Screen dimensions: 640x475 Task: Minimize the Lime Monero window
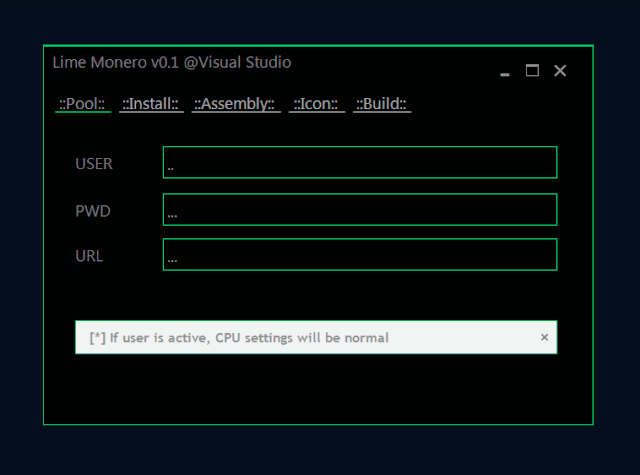(505, 74)
